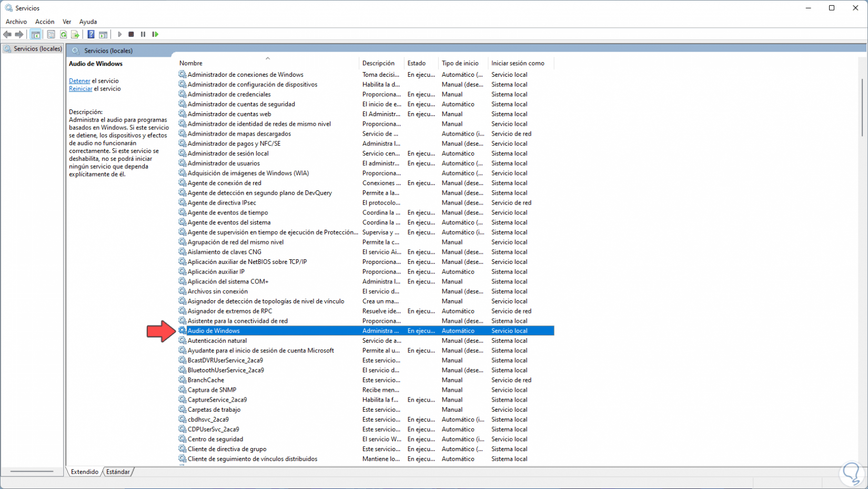Toggle the show/hide console tree icon
Image resolution: width=868 pixels, height=489 pixels.
point(36,35)
